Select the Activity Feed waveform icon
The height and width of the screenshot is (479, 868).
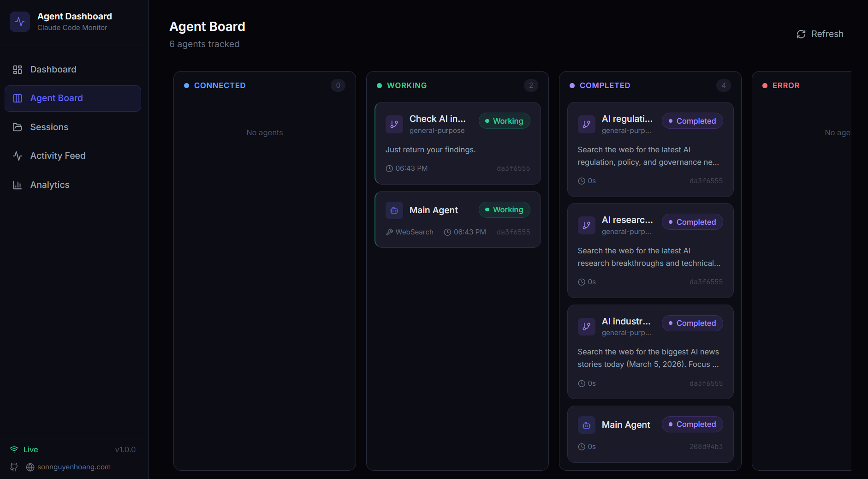coord(18,156)
